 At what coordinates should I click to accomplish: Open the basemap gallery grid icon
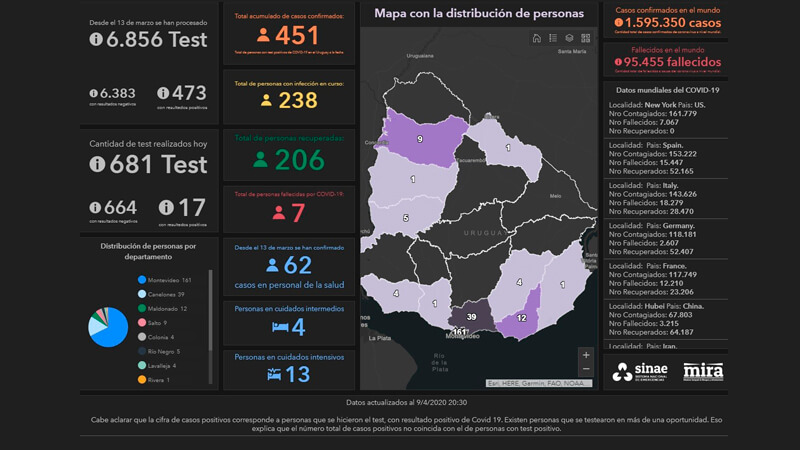point(586,38)
